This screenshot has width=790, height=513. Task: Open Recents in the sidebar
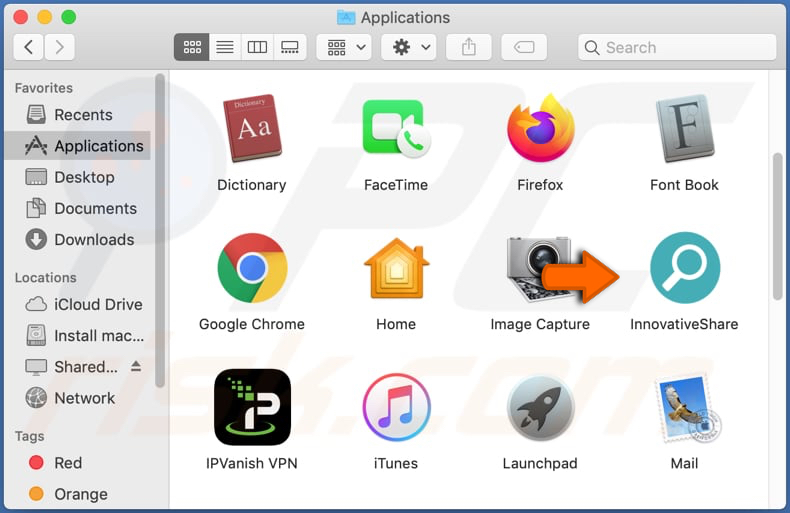[x=78, y=115]
